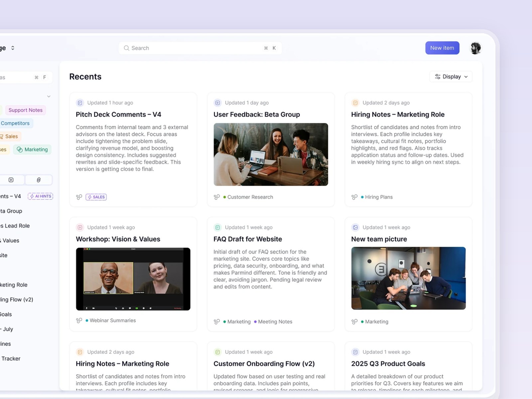This screenshot has width=532, height=399.
Task: Select the Marketing tag in sidebar
Action: [32, 149]
